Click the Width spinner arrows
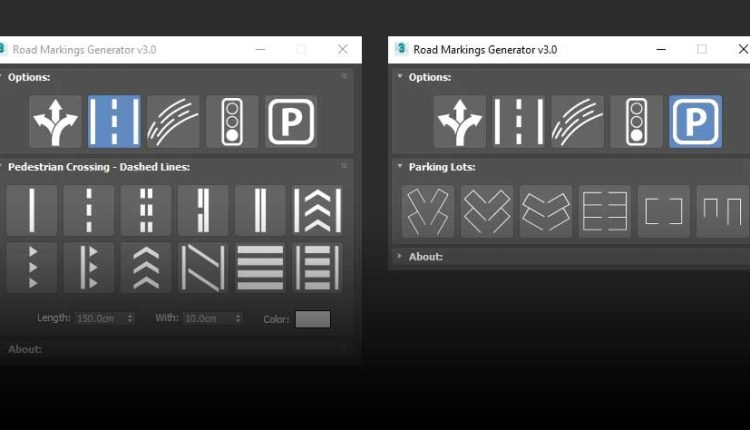Screen dimensions: 750x430 pos(238,319)
